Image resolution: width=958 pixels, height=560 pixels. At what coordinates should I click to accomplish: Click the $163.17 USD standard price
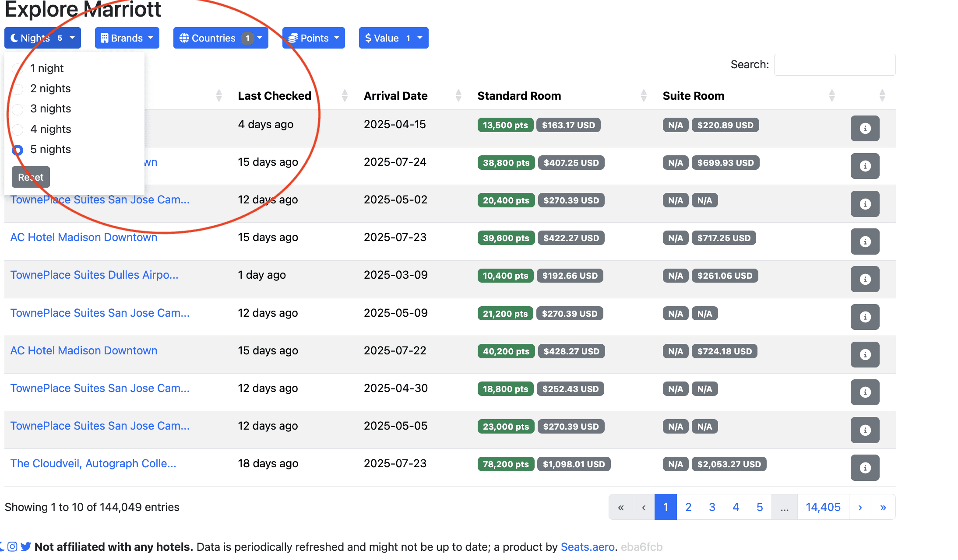pyautogui.click(x=568, y=125)
